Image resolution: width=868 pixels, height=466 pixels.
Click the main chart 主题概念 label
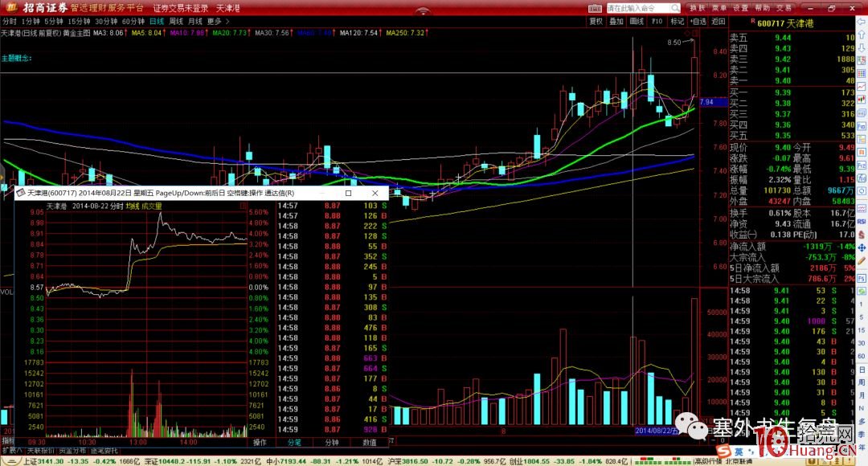click(x=17, y=58)
